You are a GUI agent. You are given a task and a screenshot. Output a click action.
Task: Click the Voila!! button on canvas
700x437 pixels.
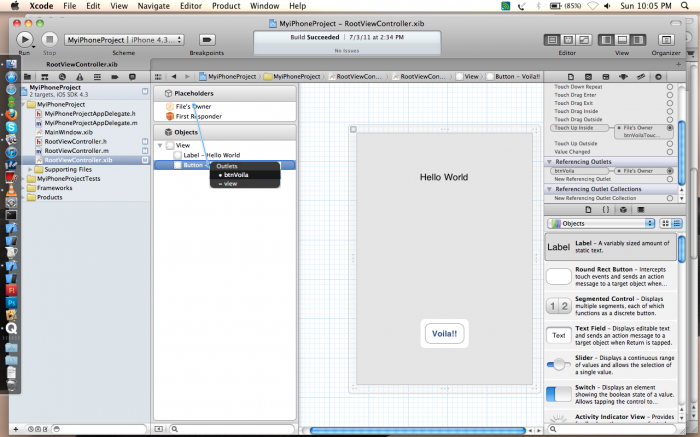point(444,334)
